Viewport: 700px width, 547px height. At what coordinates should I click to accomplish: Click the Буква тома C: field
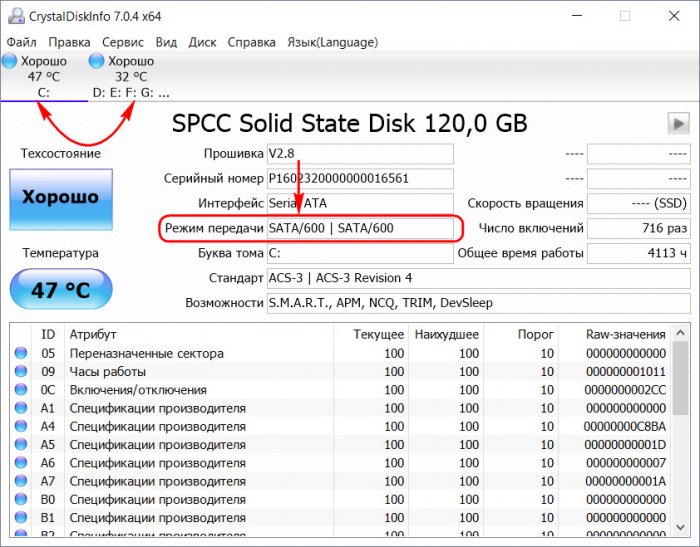point(360,253)
